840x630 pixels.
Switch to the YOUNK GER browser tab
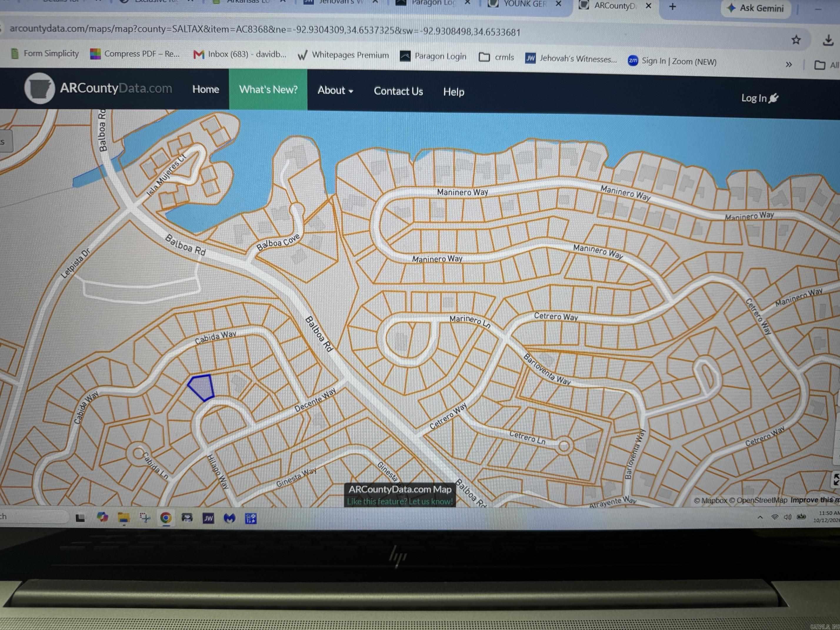[x=524, y=4]
